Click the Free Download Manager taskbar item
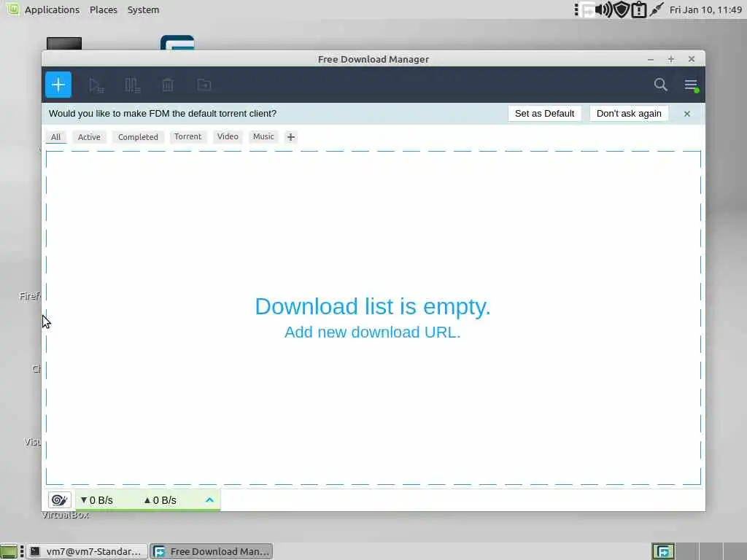The height and width of the screenshot is (560, 747). pyautogui.click(x=212, y=551)
